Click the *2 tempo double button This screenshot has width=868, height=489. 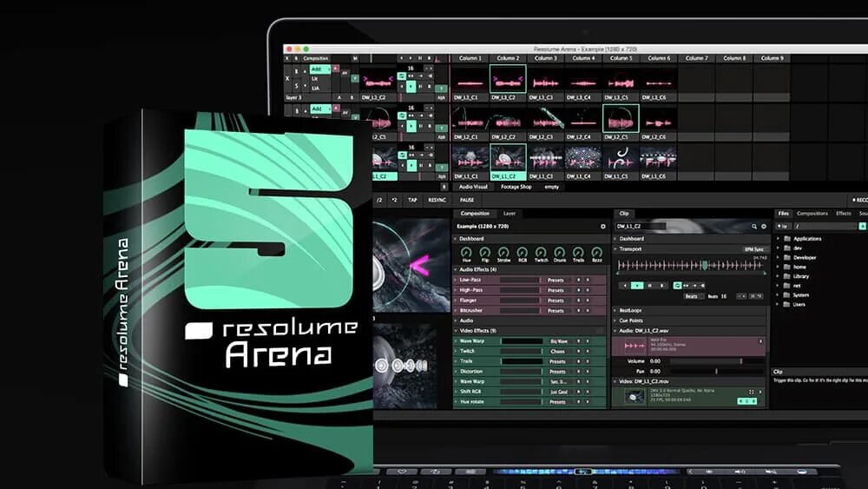coord(394,200)
